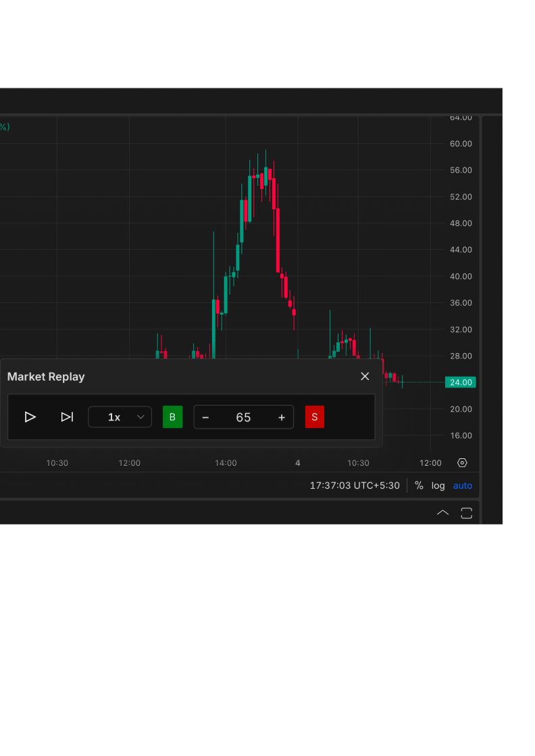Viewport: 535px width, 756px height.
Task: Toggle log scale mode
Action: pos(438,485)
